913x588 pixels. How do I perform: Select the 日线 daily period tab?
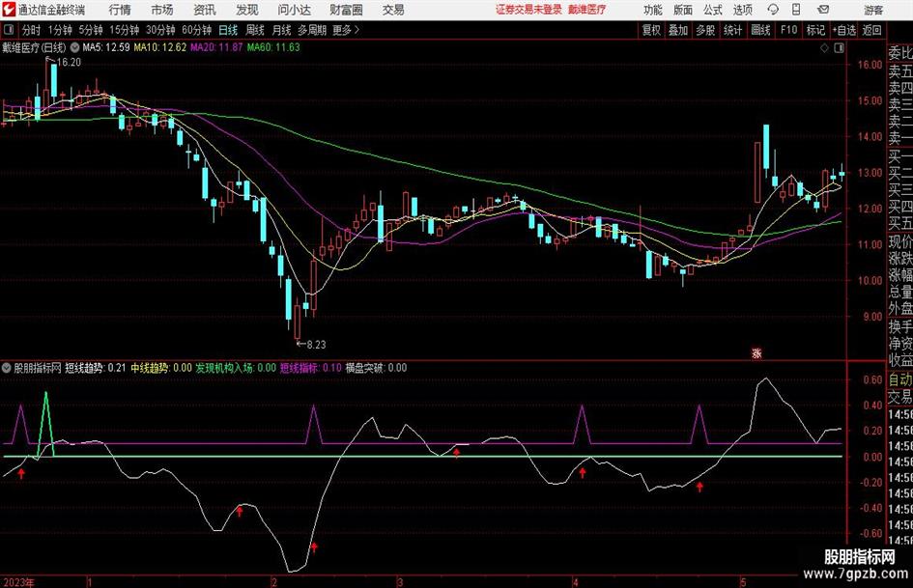click(228, 30)
